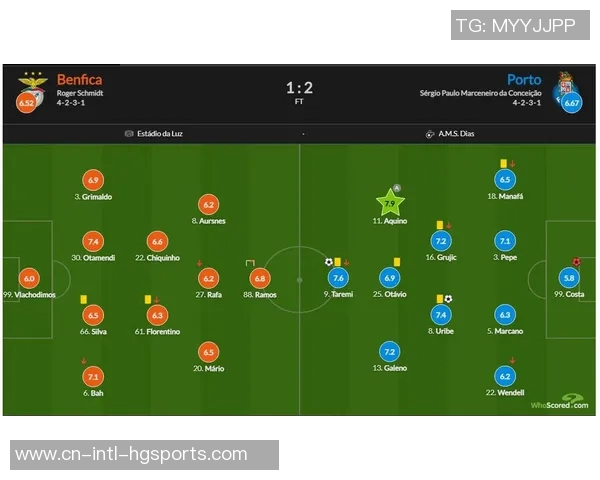Click the Benfica club crest icon
Image resolution: width=600 pixels, height=480 pixels.
(x=32, y=80)
